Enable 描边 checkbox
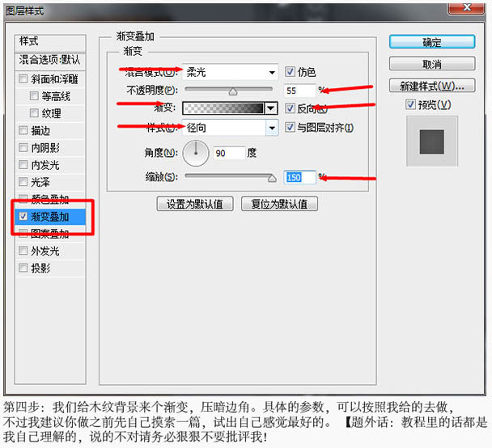Screen dimensions: 492x448 coord(23,130)
